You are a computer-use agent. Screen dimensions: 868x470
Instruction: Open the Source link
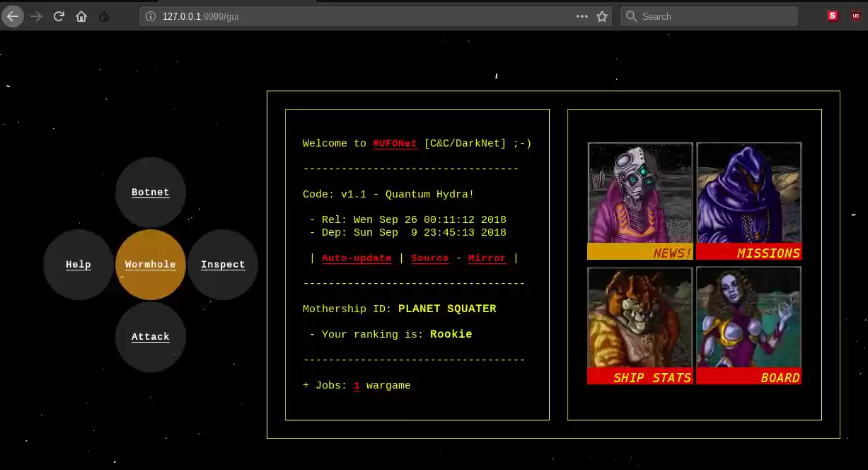(x=430, y=258)
